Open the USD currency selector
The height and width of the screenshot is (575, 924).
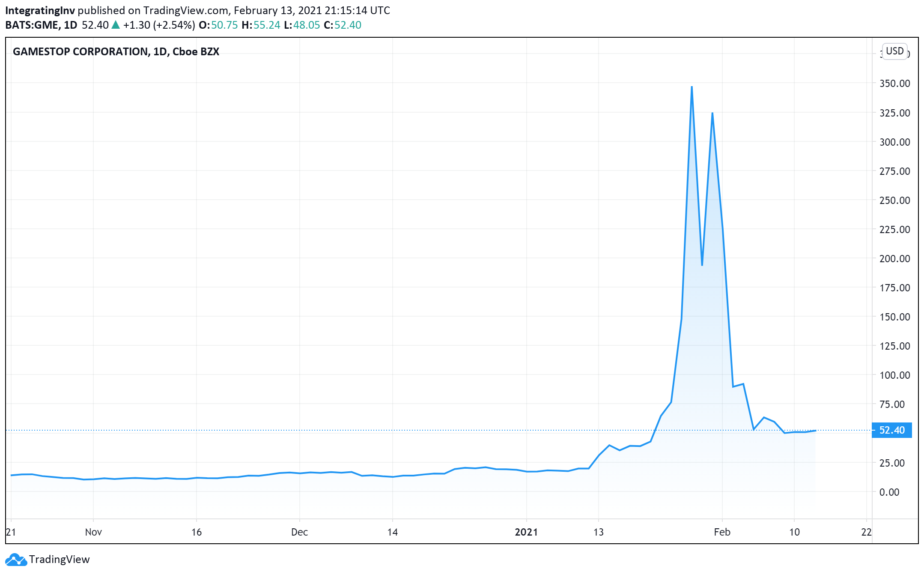click(894, 51)
